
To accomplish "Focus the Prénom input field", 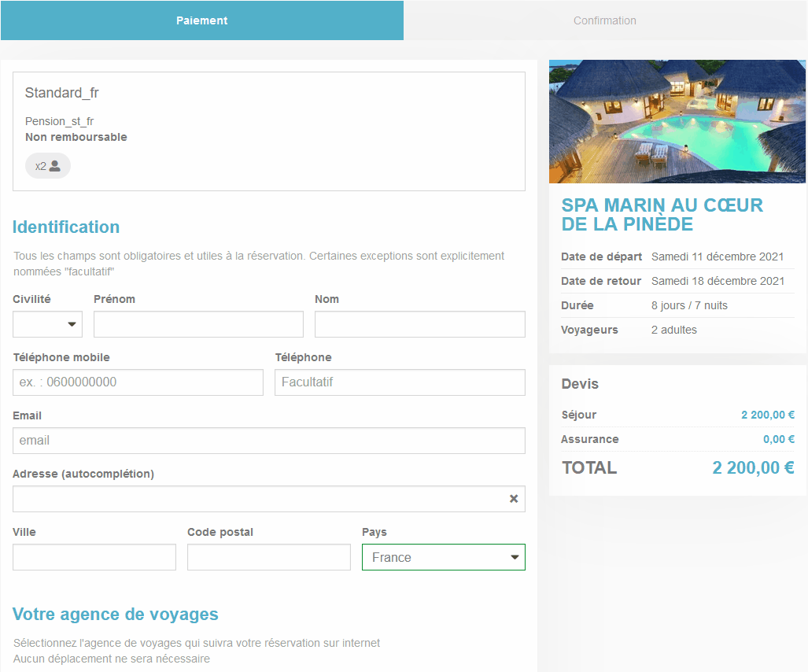I will [198, 324].
